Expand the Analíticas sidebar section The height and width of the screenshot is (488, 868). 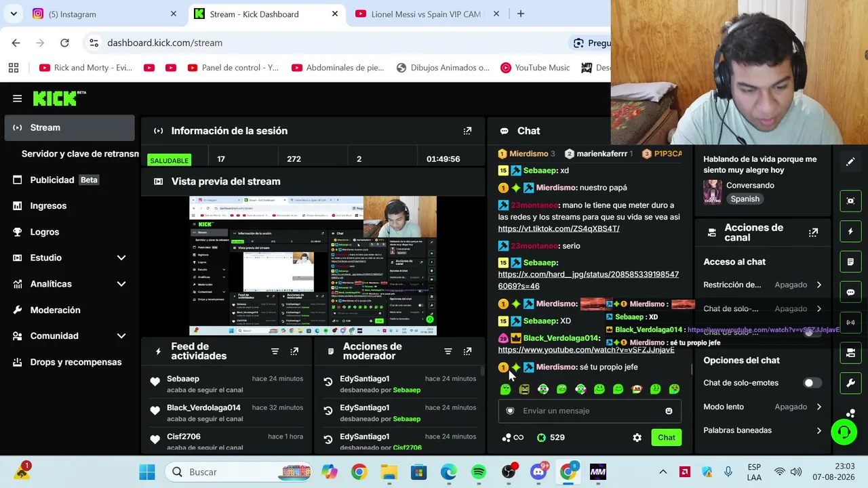coord(121,284)
